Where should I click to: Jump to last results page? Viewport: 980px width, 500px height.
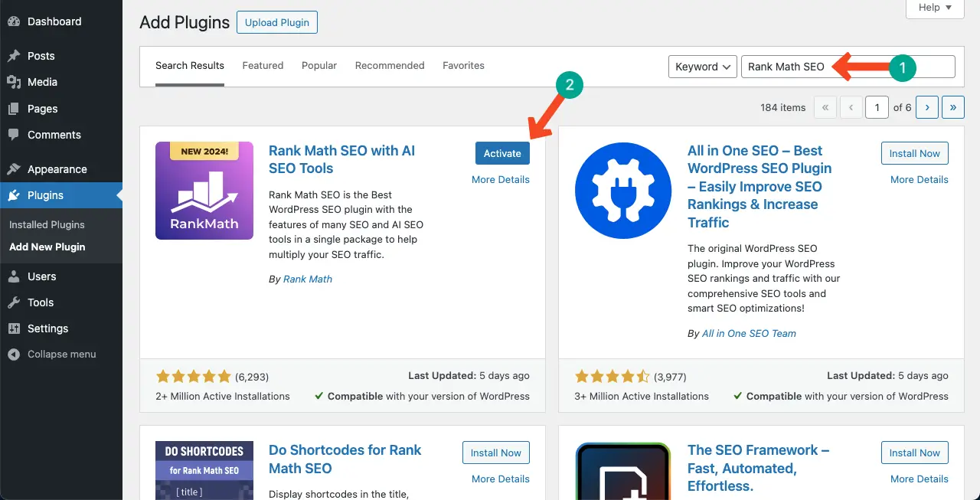[953, 107]
